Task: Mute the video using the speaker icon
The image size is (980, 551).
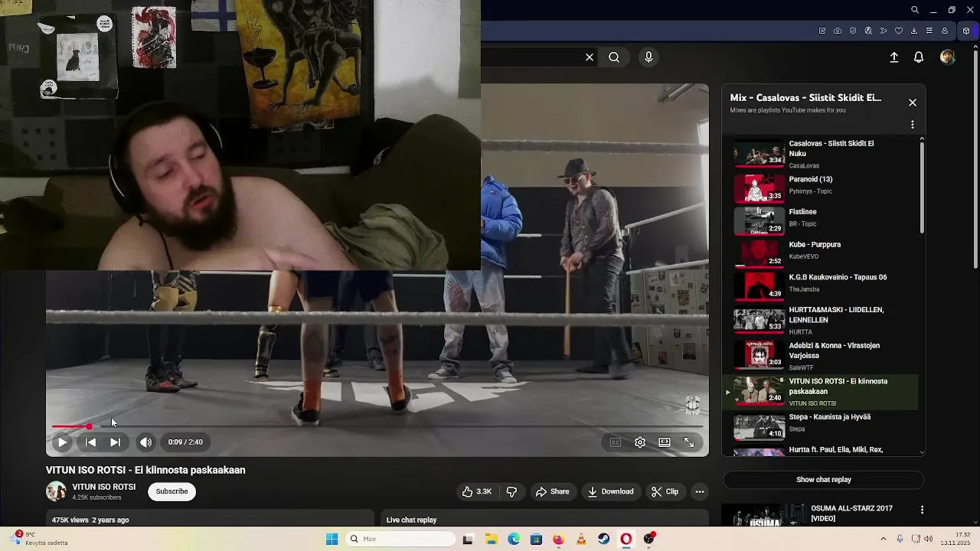Action: pyautogui.click(x=145, y=442)
